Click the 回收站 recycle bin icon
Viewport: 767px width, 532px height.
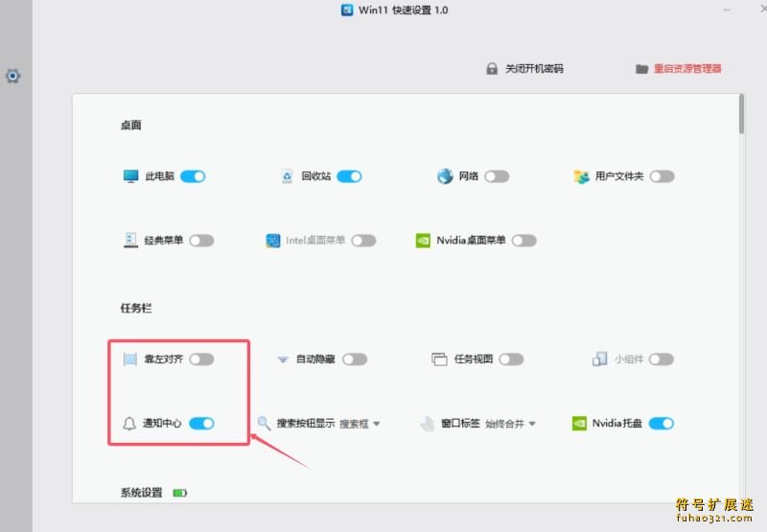pos(288,176)
